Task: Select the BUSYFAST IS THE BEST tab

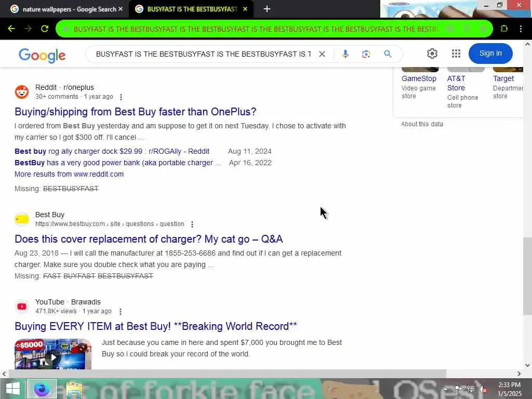Action: click(191, 9)
